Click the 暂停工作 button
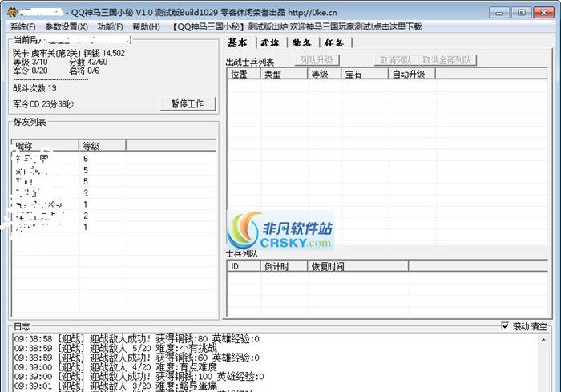Viewport: 561px width, 392px height. point(188,104)
